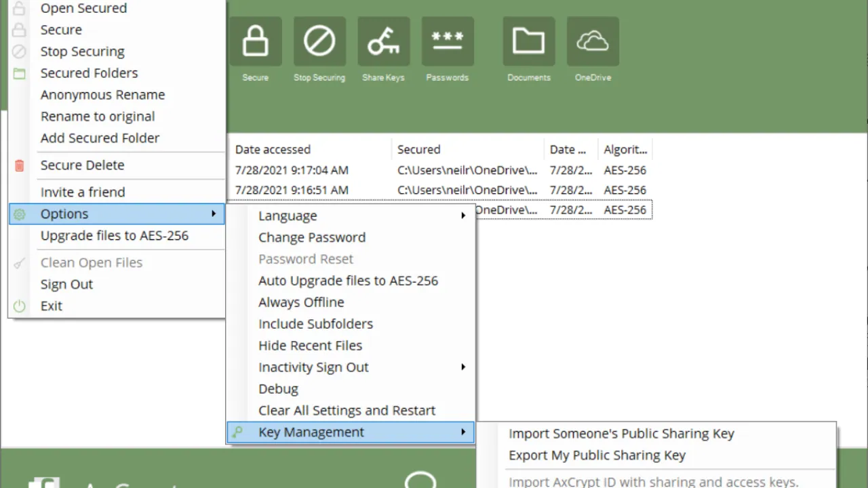868x488 pixels.
Task: Click AES-256 cell in the dotted selected row
Action: click(625, 210)
